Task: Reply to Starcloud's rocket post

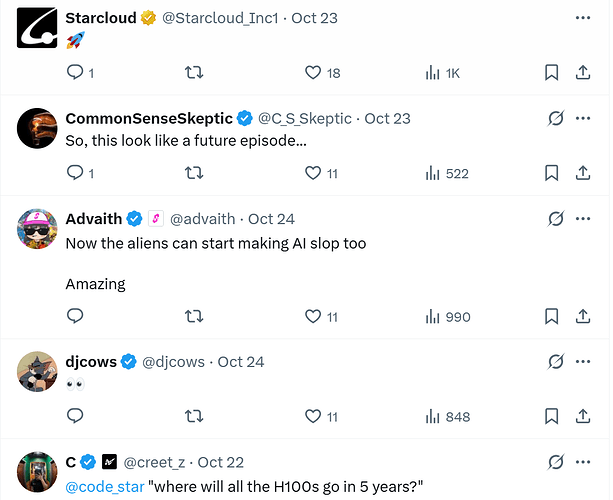Action: [x=75, y=73]
